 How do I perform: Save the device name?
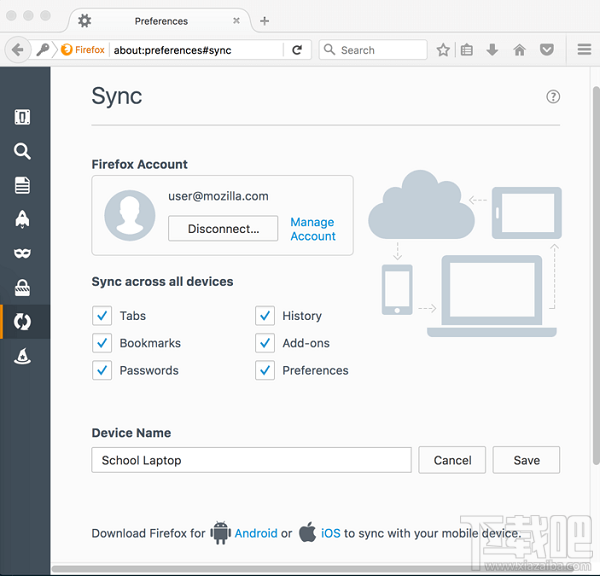click(526, 460)
